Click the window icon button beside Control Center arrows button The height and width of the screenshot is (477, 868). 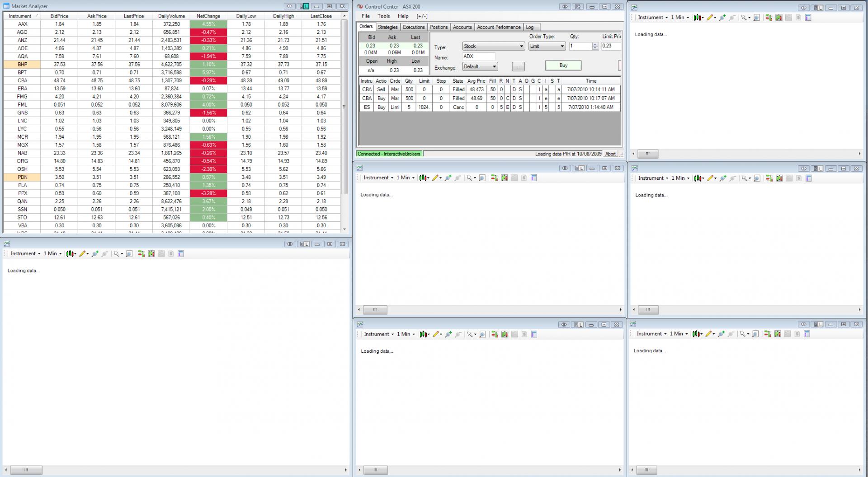click(578, 7)
